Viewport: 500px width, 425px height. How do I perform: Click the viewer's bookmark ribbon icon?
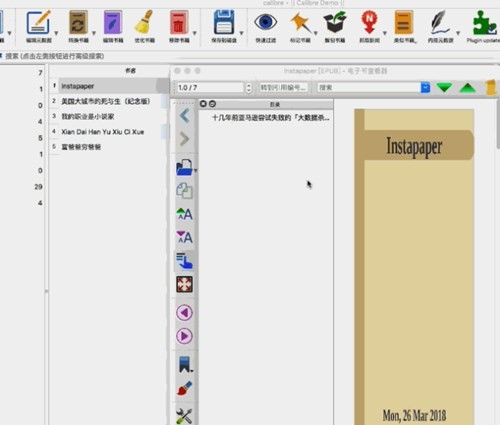click(185, 364)
